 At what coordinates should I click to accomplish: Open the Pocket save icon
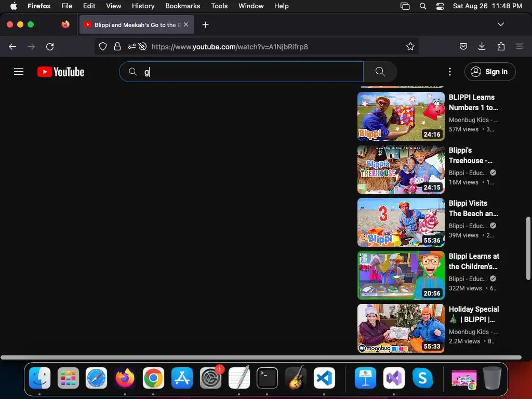[463, 46]
